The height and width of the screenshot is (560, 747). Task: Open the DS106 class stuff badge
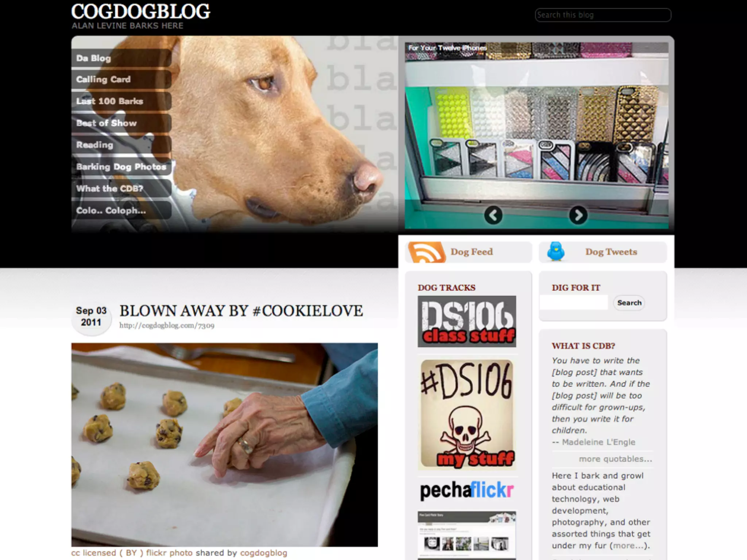pyautogui.click(x=467, y=321)
